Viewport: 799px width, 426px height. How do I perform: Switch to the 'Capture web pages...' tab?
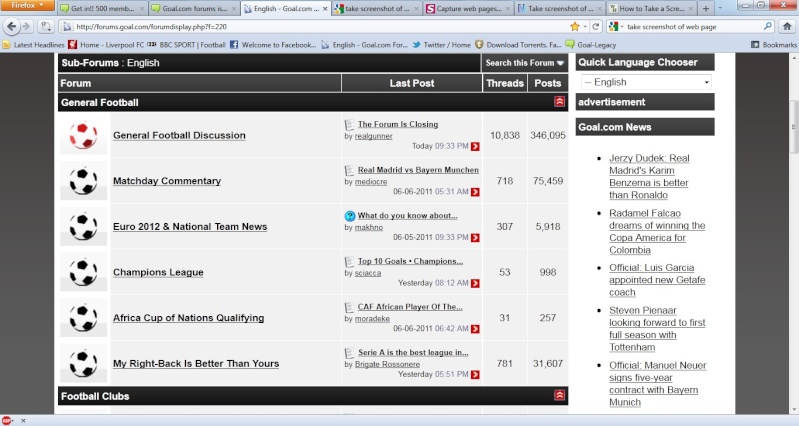coord(468,9)
